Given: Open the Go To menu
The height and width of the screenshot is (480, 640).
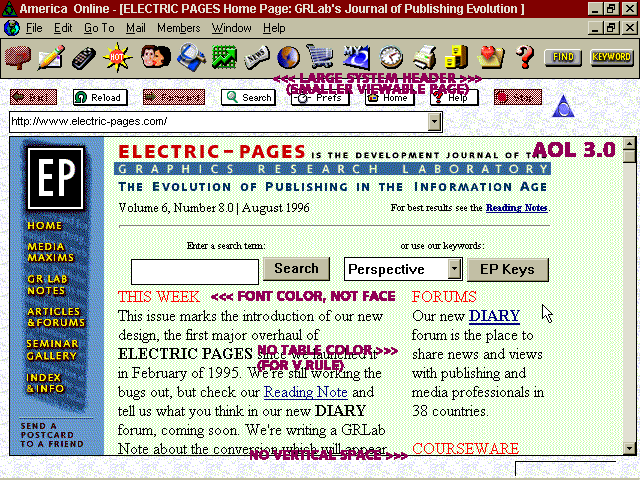Looking at the screenshot, I should tap(99, 28).
